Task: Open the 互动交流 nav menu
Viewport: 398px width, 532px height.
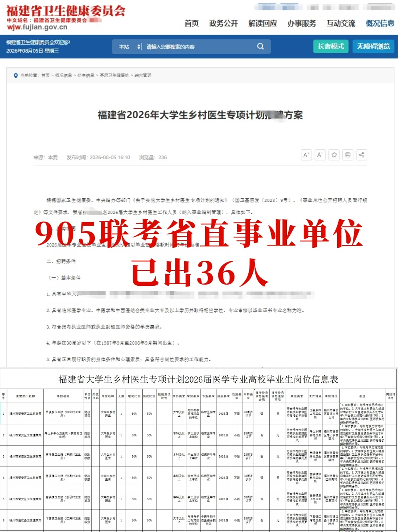Action: [341, 23]
